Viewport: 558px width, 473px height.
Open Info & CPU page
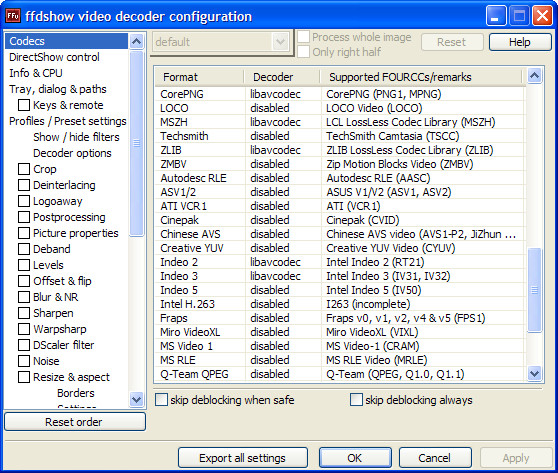coord(36,73)
